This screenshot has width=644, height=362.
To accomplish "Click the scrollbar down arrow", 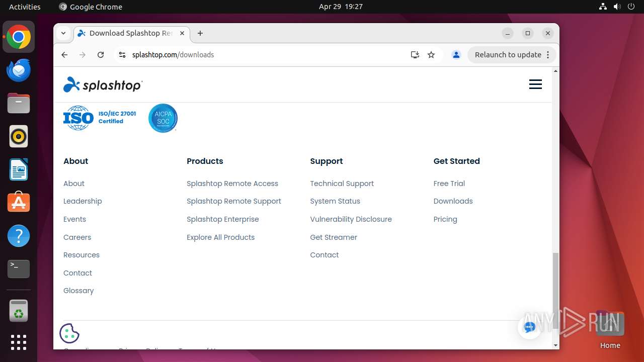I will [555, 345].
